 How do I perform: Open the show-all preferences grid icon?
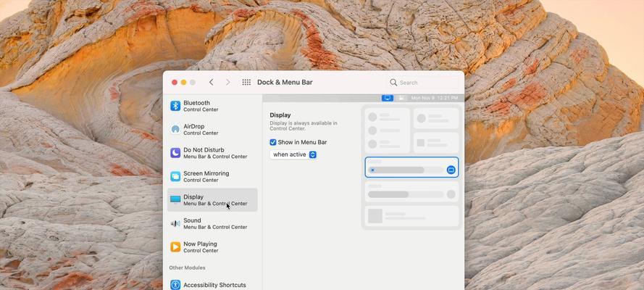[246, 82]
